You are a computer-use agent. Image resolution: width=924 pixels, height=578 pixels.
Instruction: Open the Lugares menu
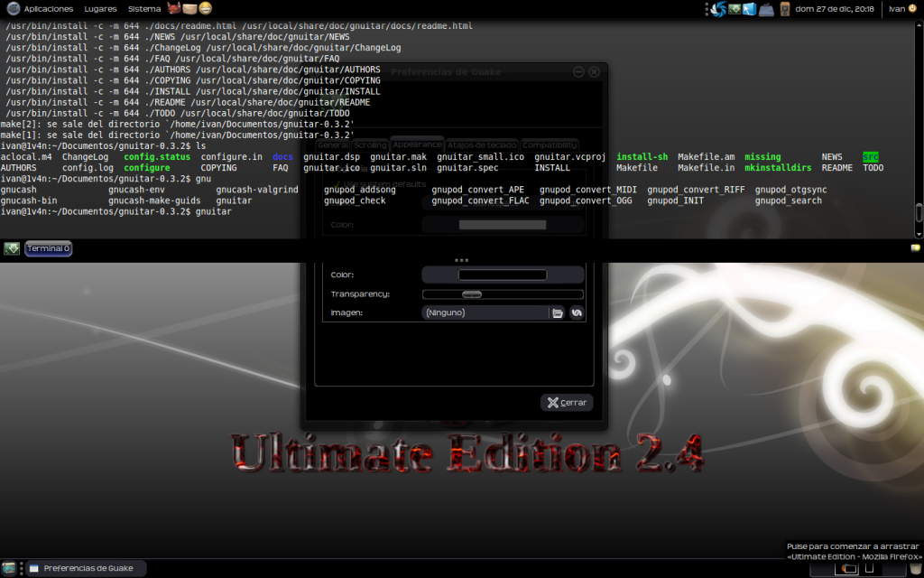coord(100,9)
